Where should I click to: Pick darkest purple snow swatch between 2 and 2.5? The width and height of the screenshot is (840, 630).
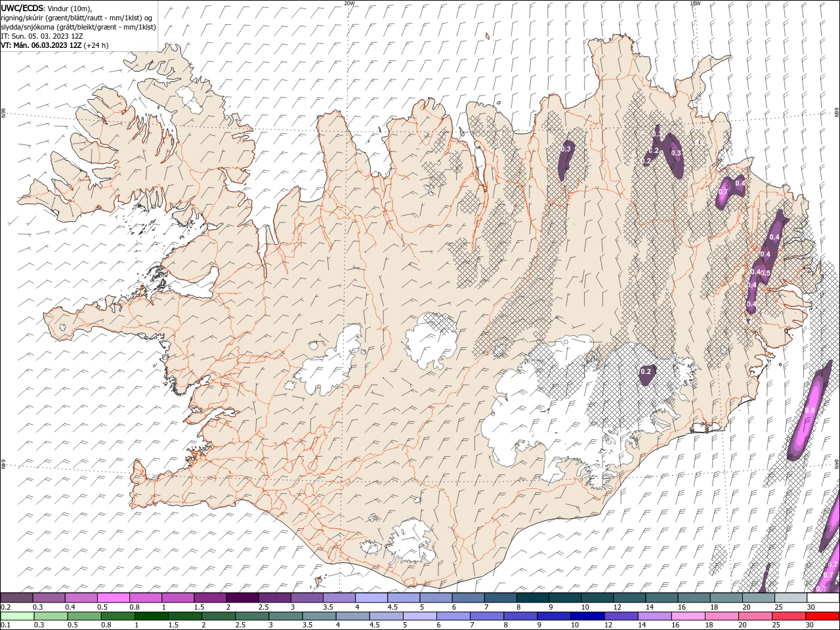point(242,598)
